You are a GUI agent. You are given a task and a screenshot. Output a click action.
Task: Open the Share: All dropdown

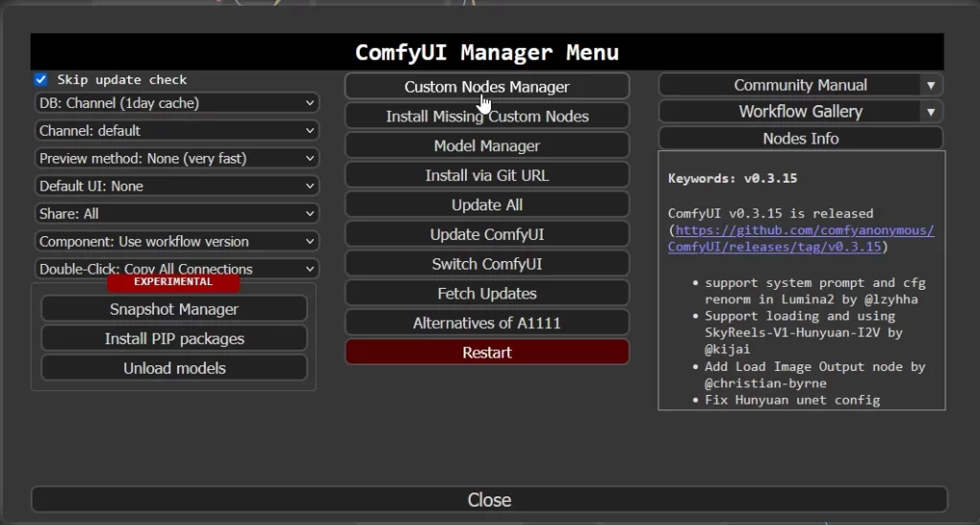tap(176, 213)
